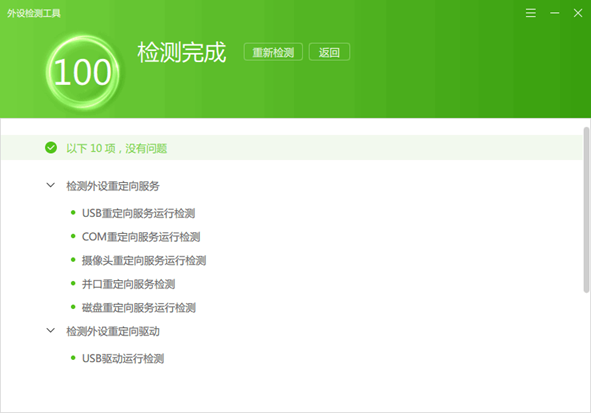Click the 检测外设重定向服务 group label
Image resolution: width=591 pixels, height=413 pixels.
click(113, 186)
